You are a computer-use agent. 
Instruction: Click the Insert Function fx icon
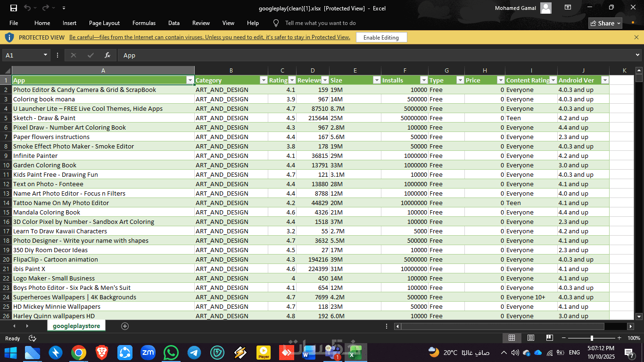click(107, 55)
